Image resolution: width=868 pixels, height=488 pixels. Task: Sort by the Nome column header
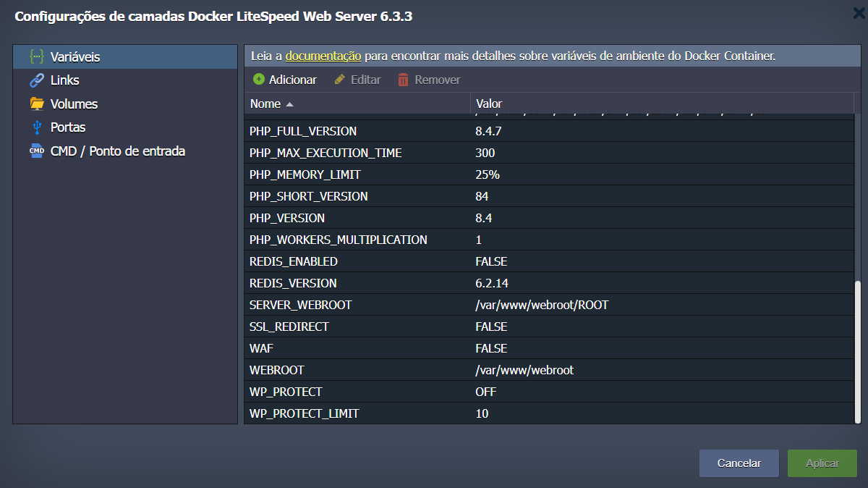(357, 104)
